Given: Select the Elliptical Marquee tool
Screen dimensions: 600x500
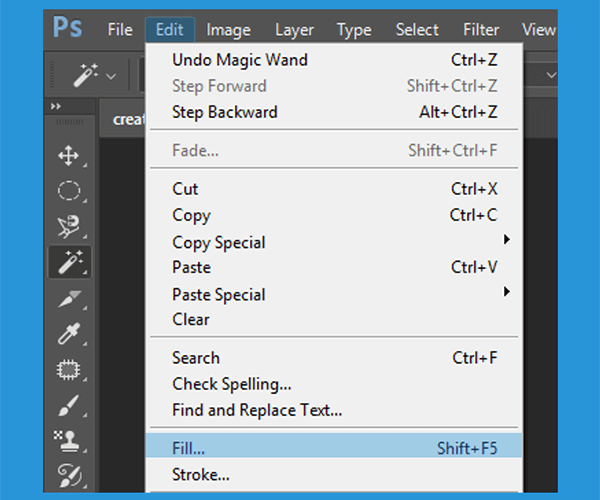Looking at the screenshot, I should coord(69,190).
